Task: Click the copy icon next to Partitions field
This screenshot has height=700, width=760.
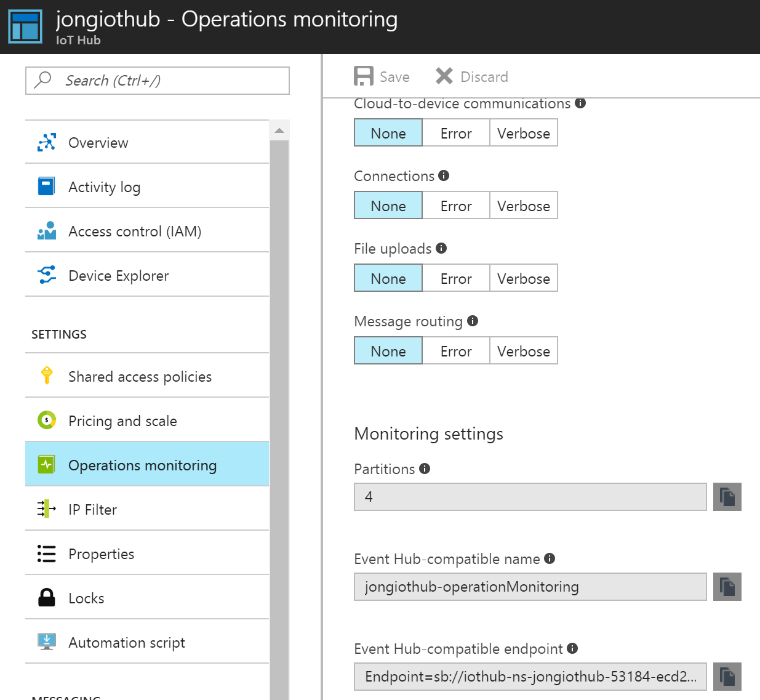Action: [x=727, y=497]
